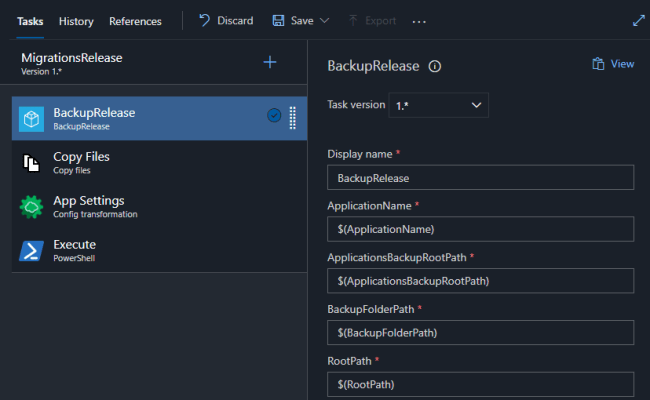Click the Discard undo arrow icon
This screenshot has width=650, height=400.
(204, 20)
